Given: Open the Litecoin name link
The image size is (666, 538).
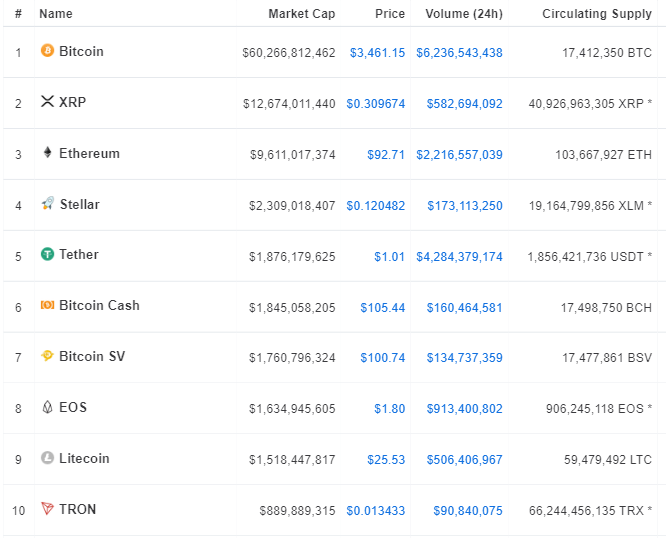Looking at the screenshot, I should click(x=84, y=459).
